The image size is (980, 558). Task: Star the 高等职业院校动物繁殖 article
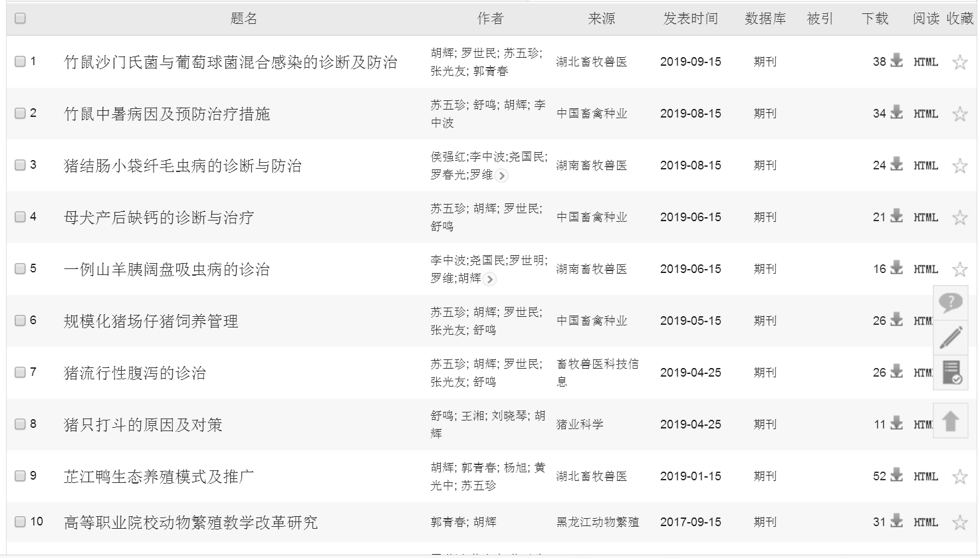pyautogui.click(x=959, y=523)
